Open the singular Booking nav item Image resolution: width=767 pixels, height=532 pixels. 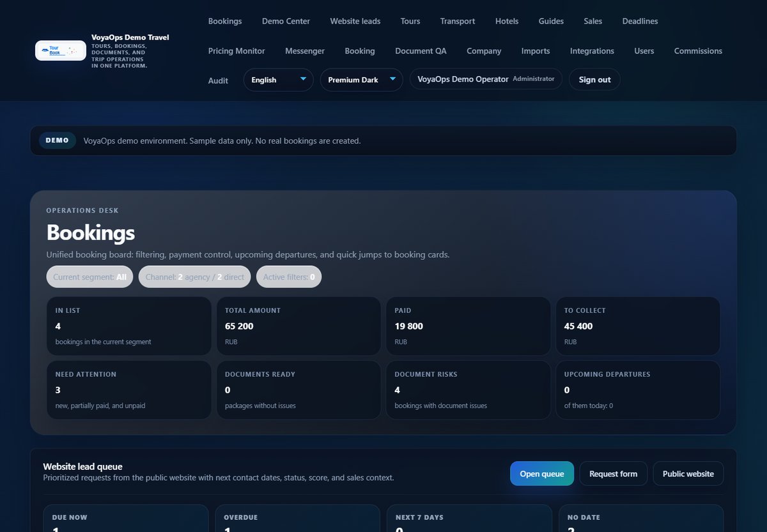pos(360,51)
